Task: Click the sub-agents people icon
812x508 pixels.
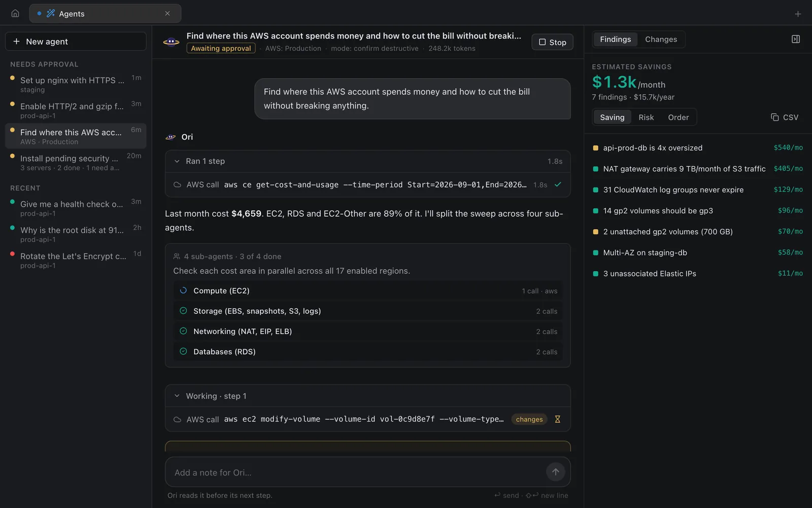Action: click(177, 257)
